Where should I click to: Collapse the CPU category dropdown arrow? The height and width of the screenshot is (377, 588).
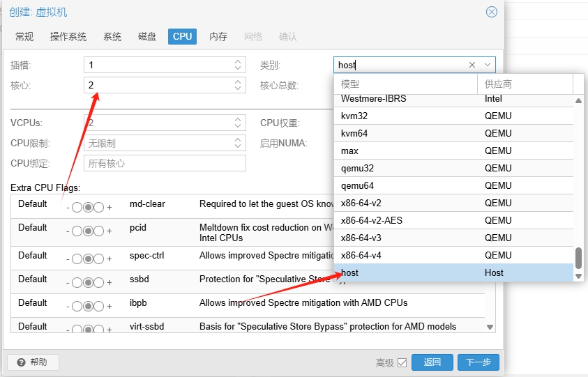[x=488, y=65]
